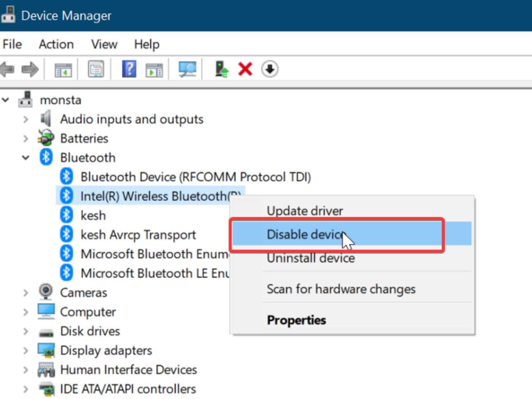The width and height of the screenshot is (532, 399).
Task: Choose Scan for hardware changes menu entry
Action: tap(352, 289)
